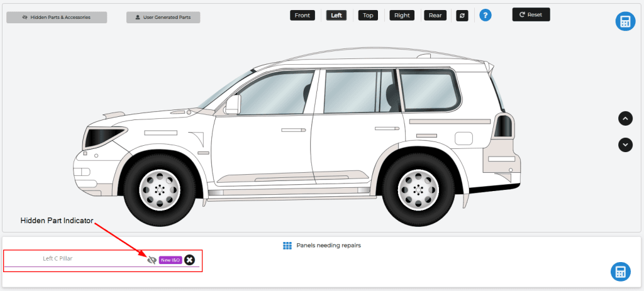Click the calculator icon in repairs panel
644x291 pixels.
click(620, 272)
